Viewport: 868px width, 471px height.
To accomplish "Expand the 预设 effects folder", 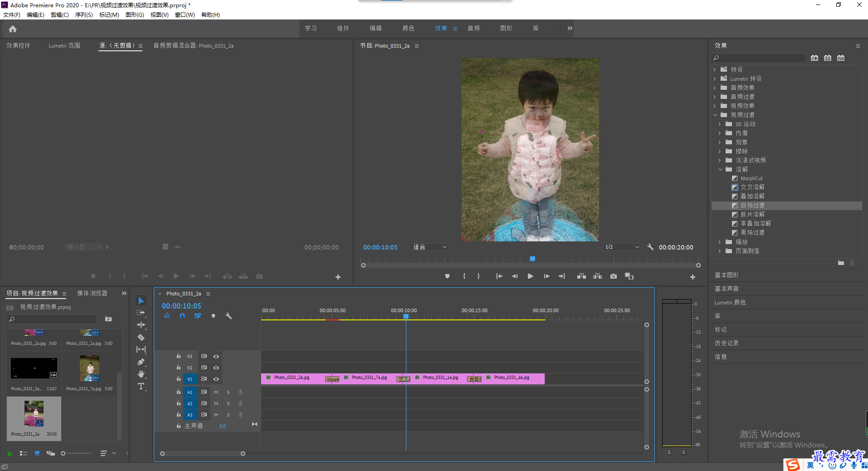I will point(715,69).
